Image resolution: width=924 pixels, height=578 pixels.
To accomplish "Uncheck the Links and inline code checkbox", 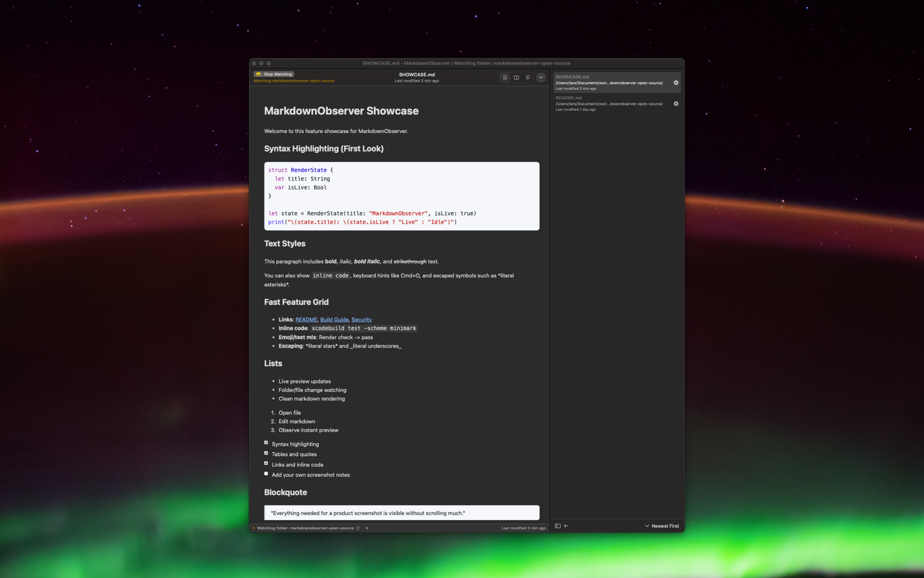I will [x=266, y=463].
